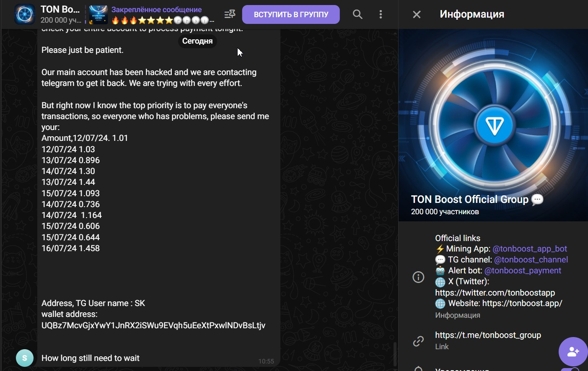Screen dimensions: 588x371
Task: Click the line 'Address, TG User name : SK'
Action: pos(93,303)
